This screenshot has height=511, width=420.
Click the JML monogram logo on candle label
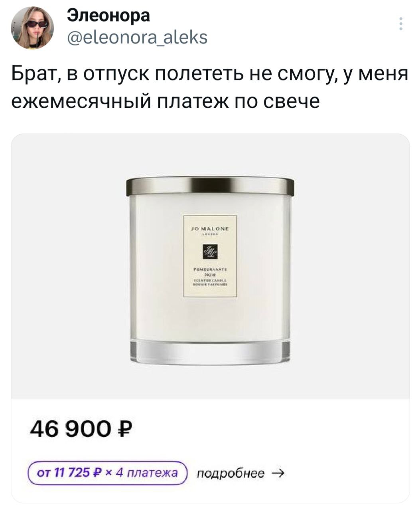pyautogui.click(x=210, y=253)
